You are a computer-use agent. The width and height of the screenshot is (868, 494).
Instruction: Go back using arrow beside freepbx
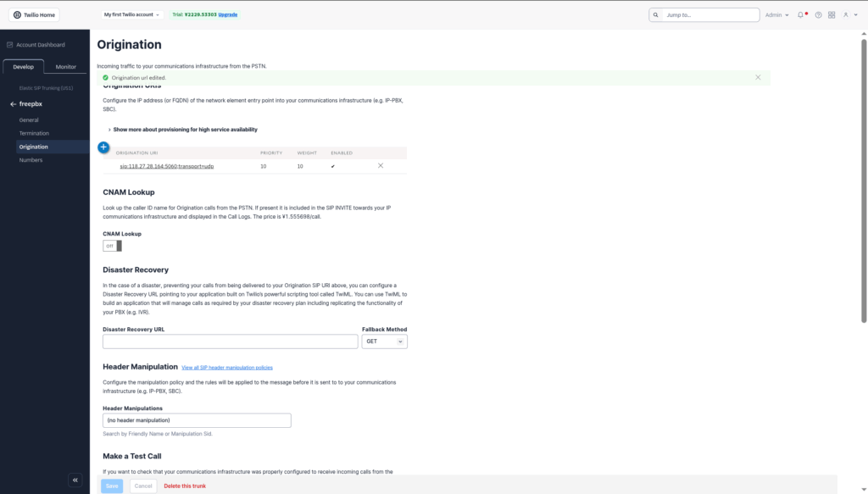tap(13, 104)
